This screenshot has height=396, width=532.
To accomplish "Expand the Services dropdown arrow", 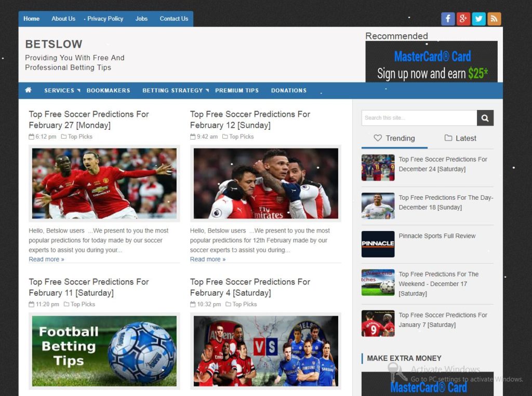I will [x=79, y=90].
